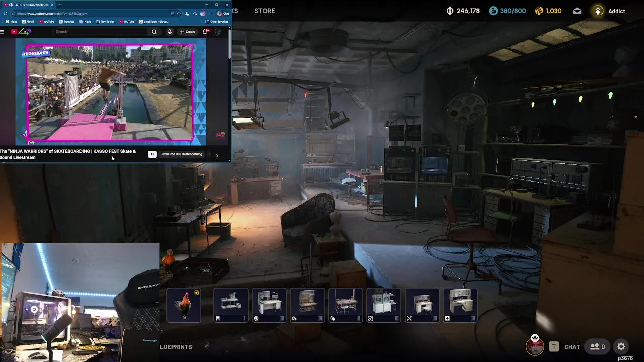
Task: Open browser favorites list icon
Action: (x=195, y=14)
